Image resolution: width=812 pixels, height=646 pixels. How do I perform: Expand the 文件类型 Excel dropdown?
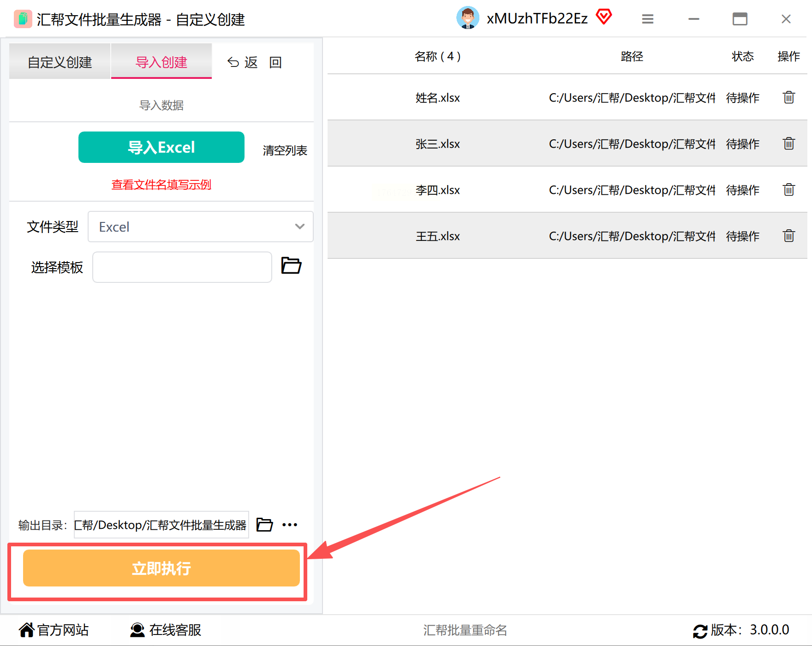point(201,227)
